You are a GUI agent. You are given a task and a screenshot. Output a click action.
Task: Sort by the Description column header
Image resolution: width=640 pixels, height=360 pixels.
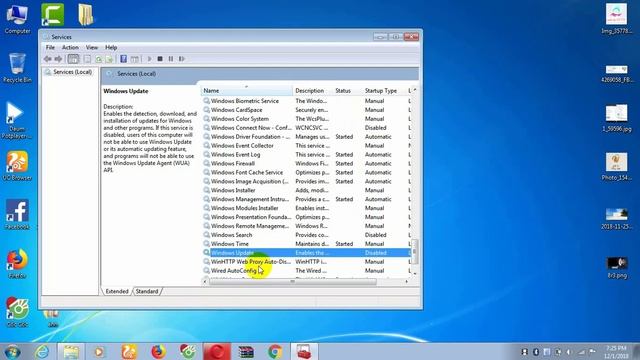click(x=312, y=91)
